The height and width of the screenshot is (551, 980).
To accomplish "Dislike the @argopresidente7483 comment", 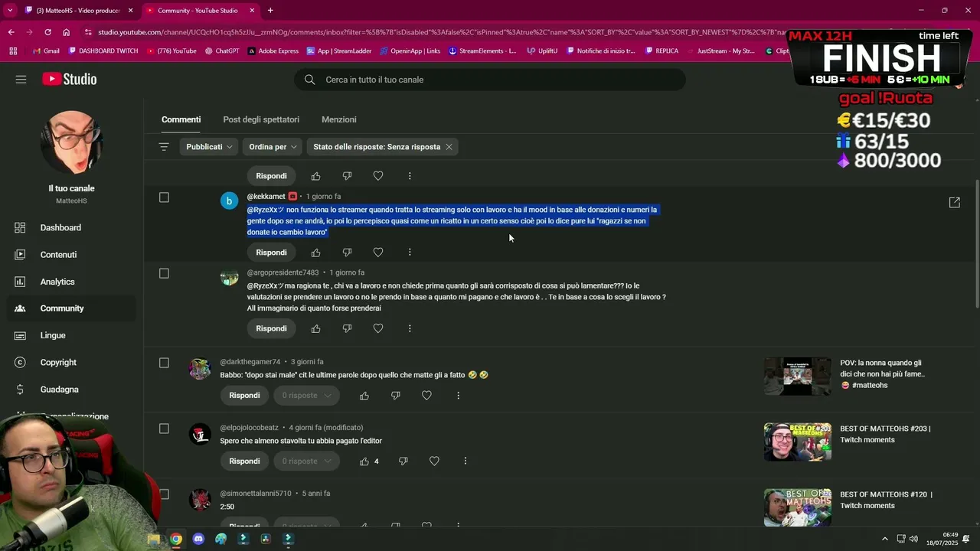I will 347,328.
